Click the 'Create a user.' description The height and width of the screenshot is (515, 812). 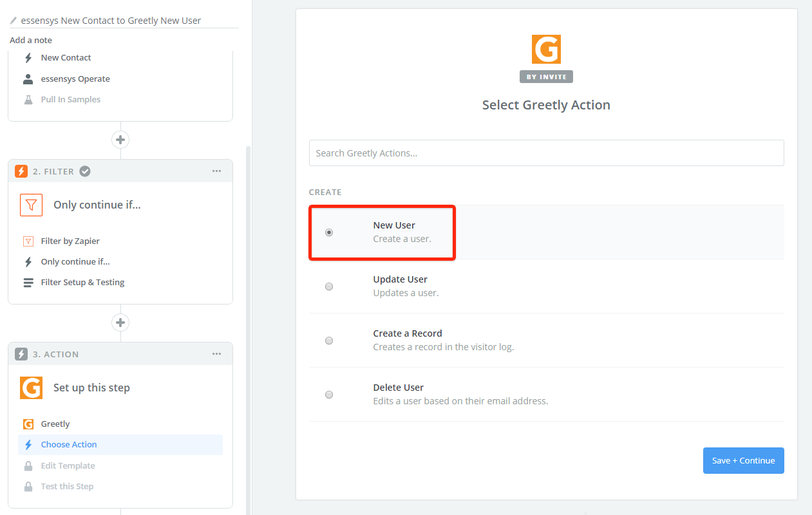pos(402,239)
